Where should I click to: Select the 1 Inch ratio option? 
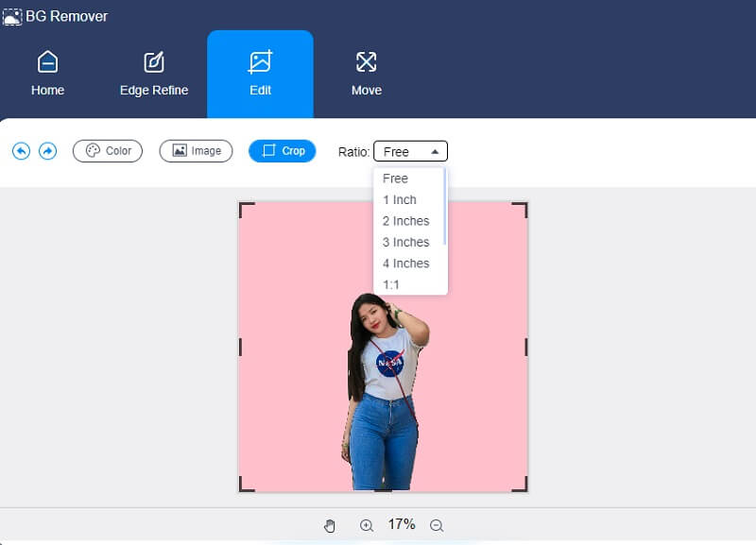398,199
